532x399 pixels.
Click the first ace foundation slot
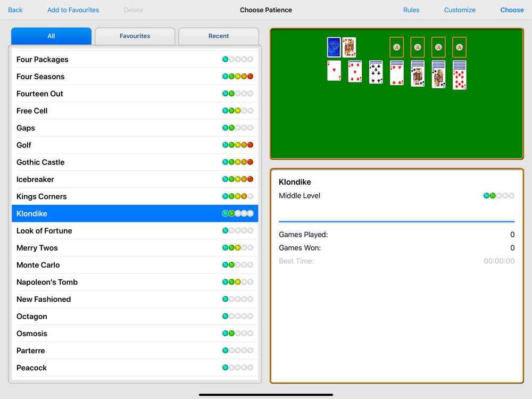(397, 47)
